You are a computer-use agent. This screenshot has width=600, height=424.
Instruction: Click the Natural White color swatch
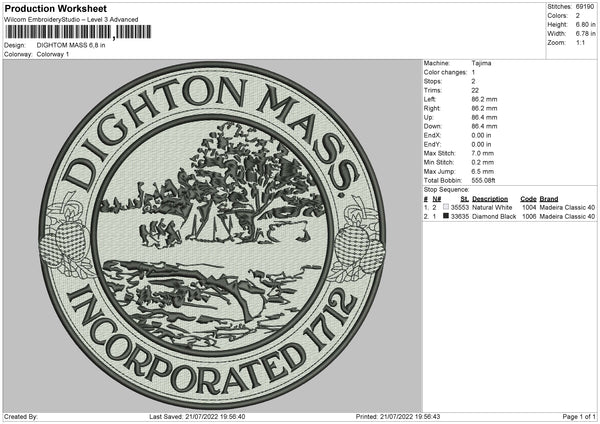tap(446, 207)
